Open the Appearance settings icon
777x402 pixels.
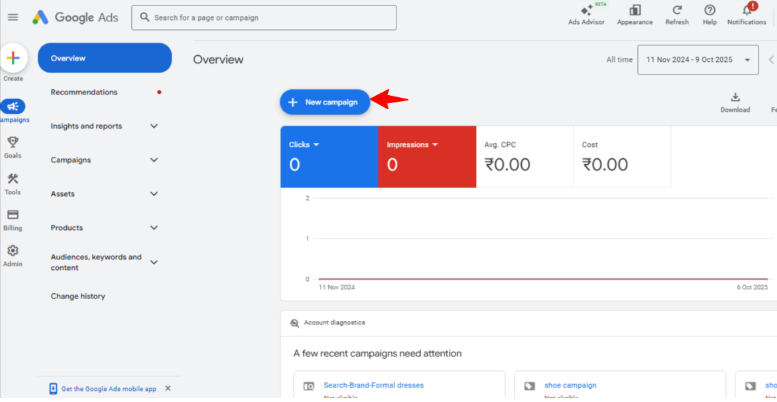(x=635, y=11)
